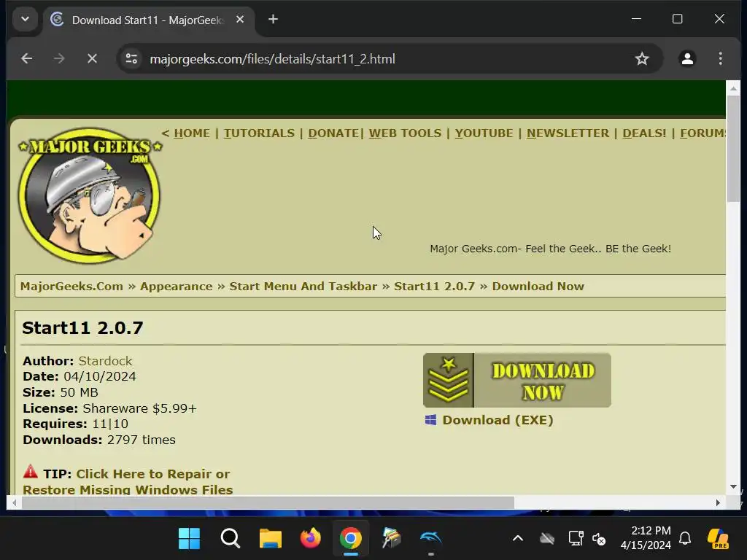Open the DEALS! navigation link
This screenshot has width=747, height=560.
(644, 133)
